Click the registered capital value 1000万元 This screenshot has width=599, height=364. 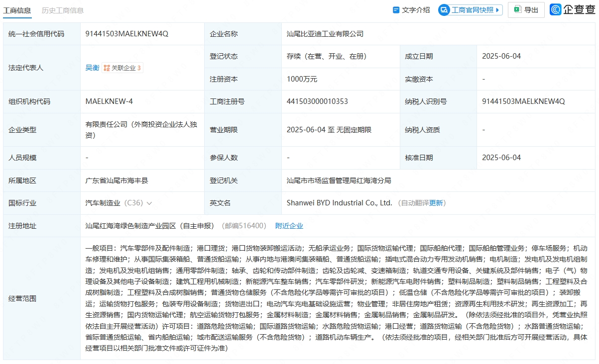[x=302, y=79]
